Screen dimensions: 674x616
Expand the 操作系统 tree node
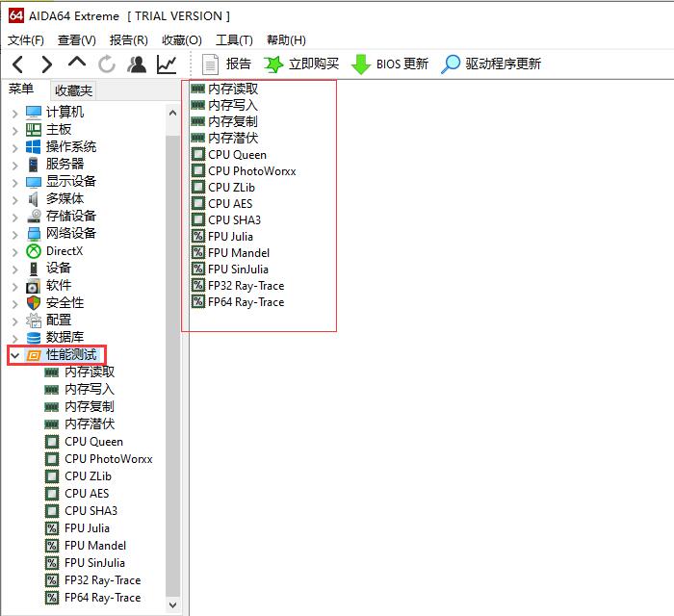14,147
